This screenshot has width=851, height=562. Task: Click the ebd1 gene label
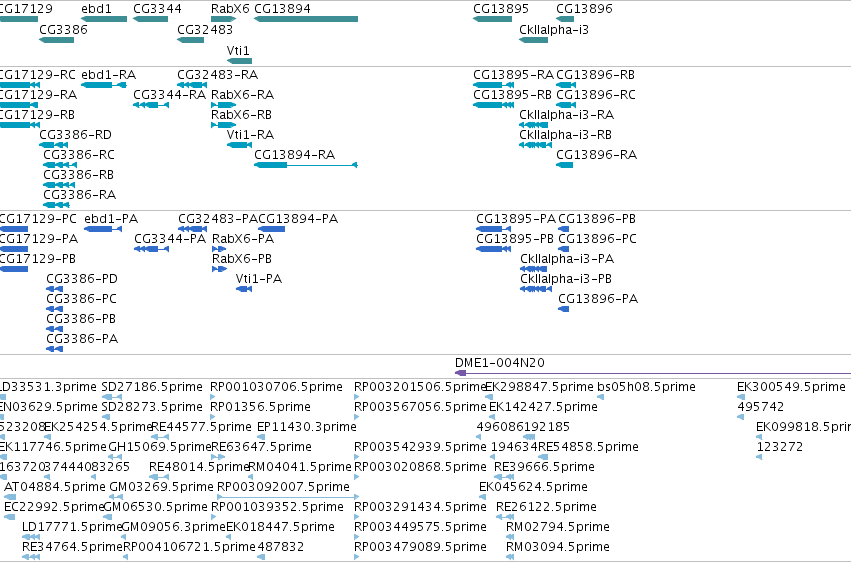pyautogui.click(x=97, y=9)
